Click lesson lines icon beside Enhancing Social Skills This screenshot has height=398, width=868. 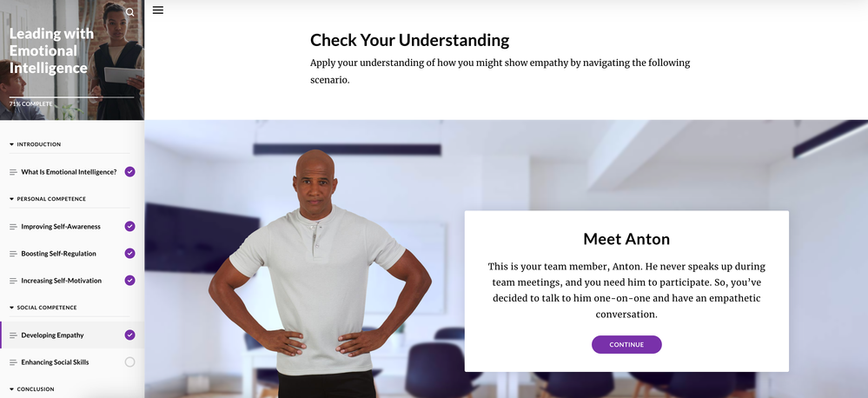pyautogui.click(x=13, y=362)
